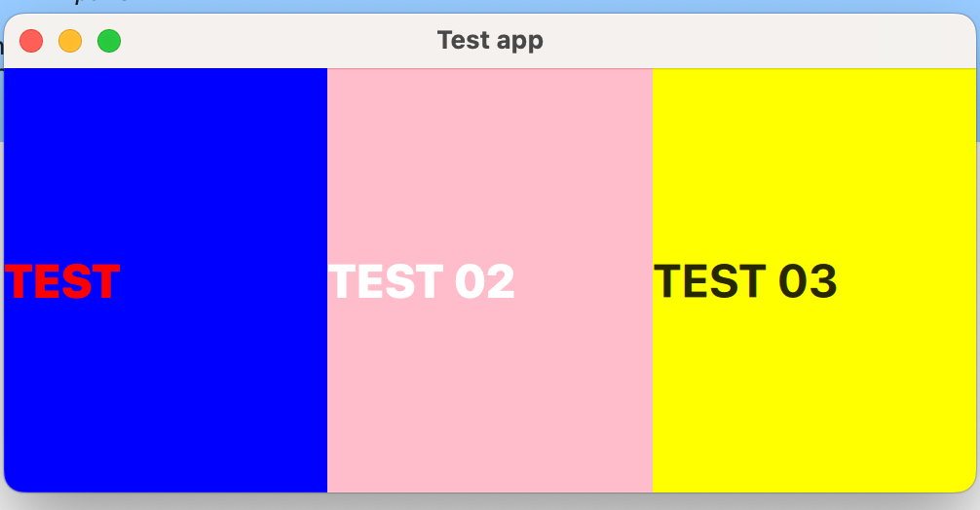Select the red "TEST" label
Image resolution: width=980 pixels, height=510 pixels.
tap(62, 281)
